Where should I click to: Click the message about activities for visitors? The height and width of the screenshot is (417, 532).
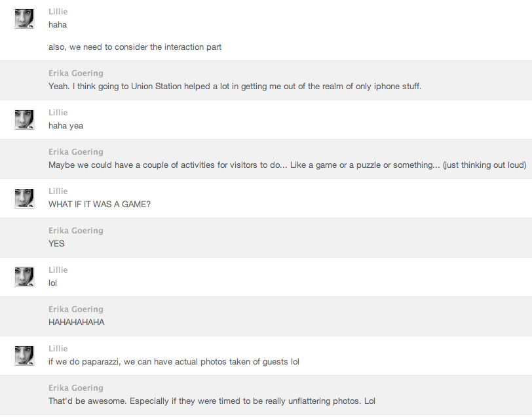tap(287, 165)
